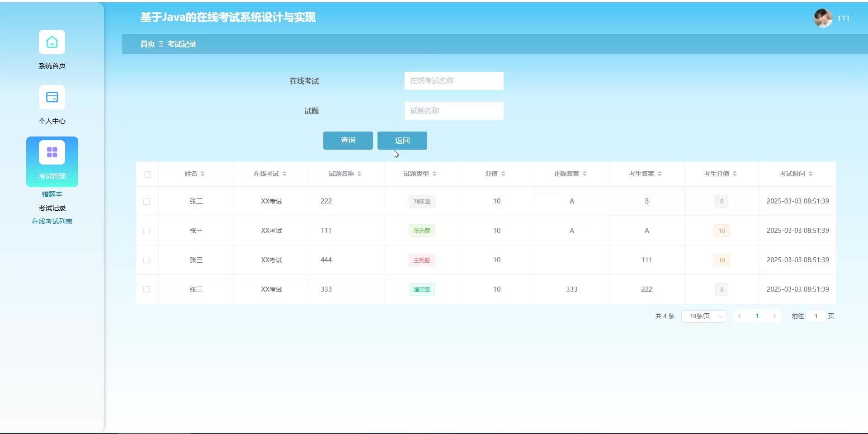The image size is (868, 434).
Task: Click the timestamp in the 填空题 row
Action: point(798,289)
